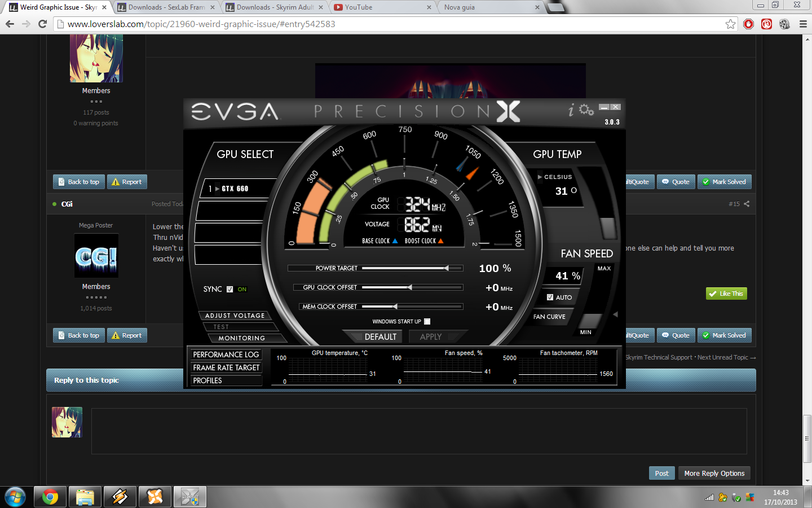Switch to EVGA Precision taskbar button
812x508 pixels.
click(190, 497)
